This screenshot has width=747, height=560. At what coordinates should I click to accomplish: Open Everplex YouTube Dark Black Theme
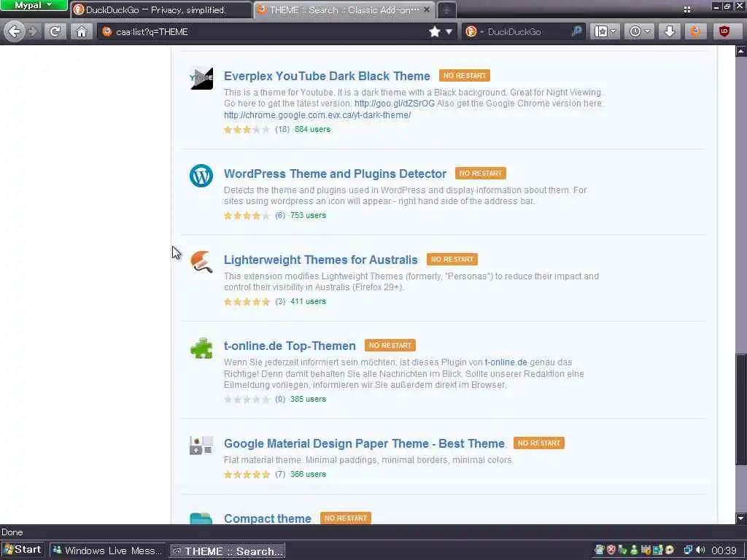(x=327, y=76)
